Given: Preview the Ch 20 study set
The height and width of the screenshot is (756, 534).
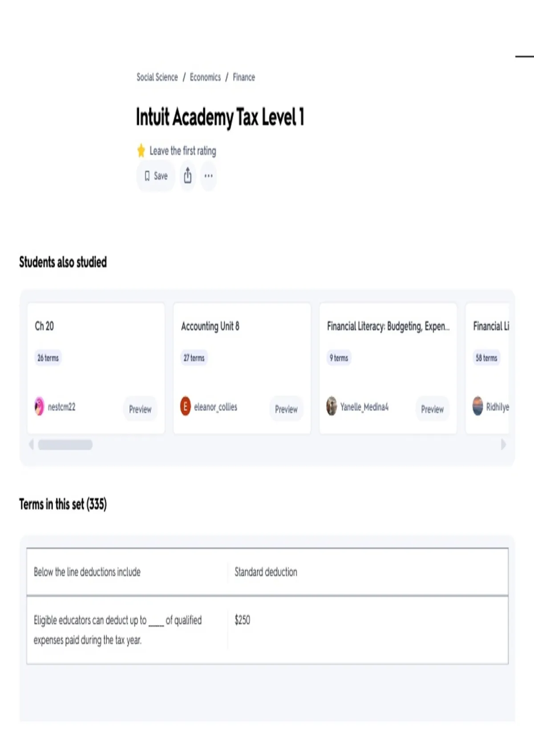Looking at the screenshot, I should tap(140, 409).
